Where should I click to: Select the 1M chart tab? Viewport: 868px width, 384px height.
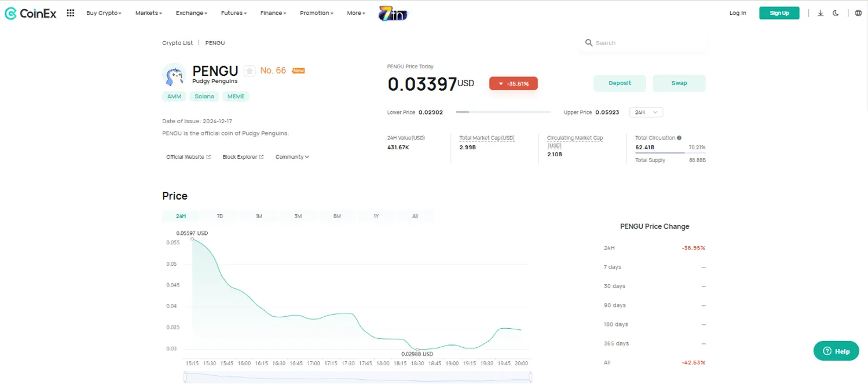click(x=259, y=216)
